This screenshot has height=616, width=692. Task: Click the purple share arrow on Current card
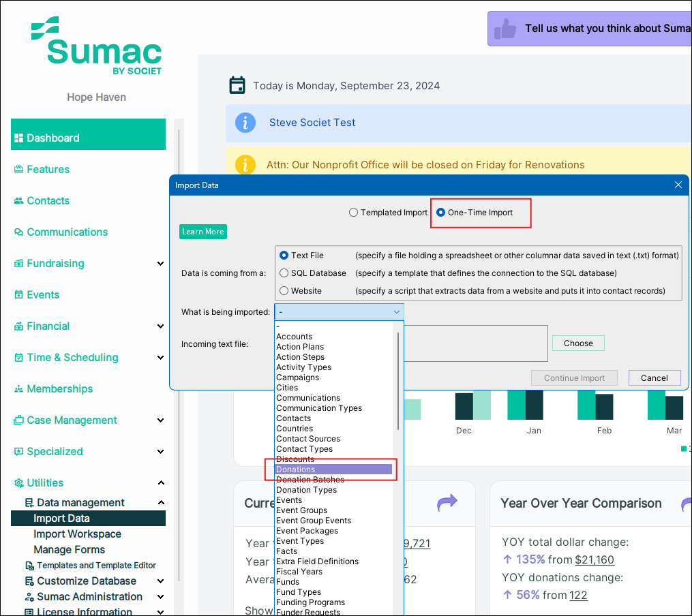pos(447,503)
